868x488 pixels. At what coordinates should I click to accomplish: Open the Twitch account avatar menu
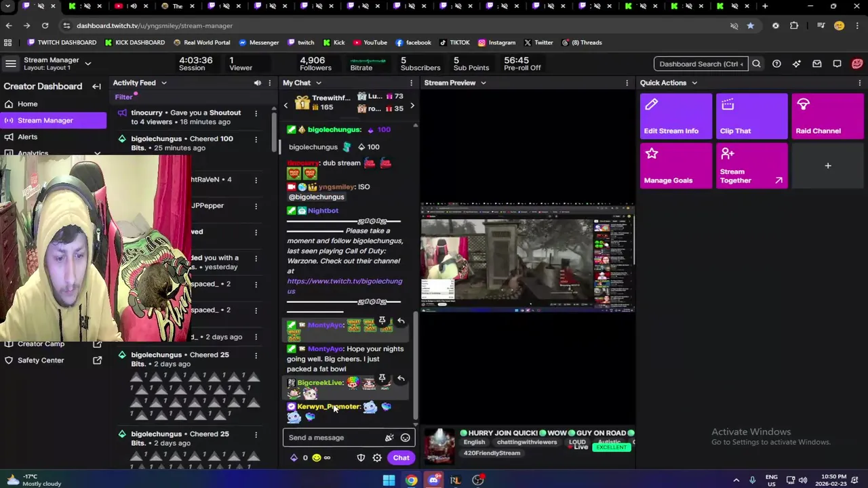coord(857,64)
